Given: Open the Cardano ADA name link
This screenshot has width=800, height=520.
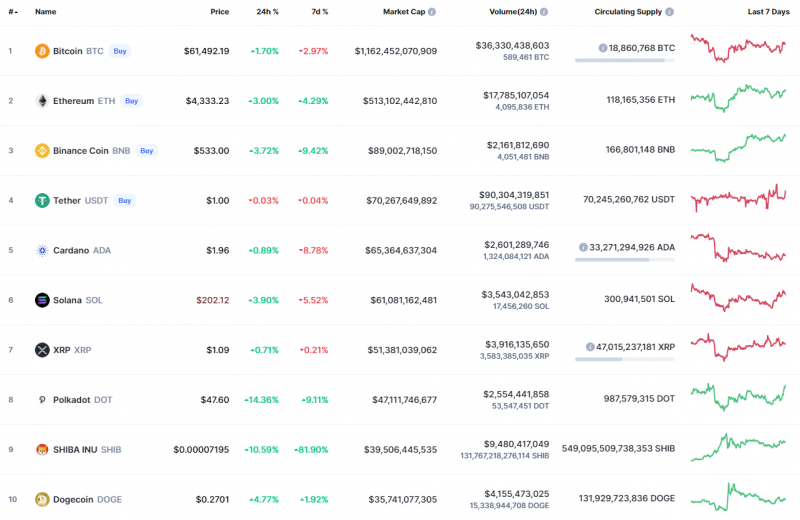Looking at the screenshot, I should pyautogui.click(x=82, y=251).
